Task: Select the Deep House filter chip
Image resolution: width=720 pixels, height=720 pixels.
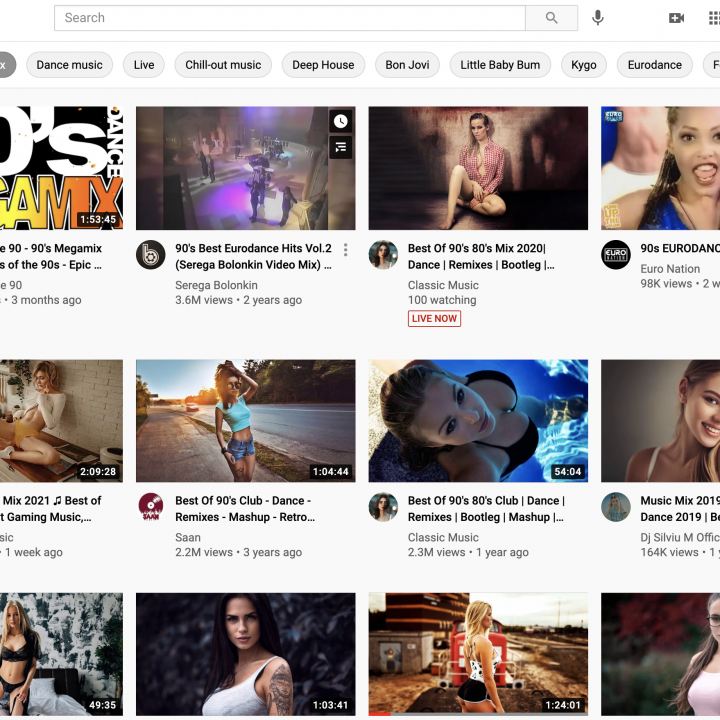Action: coord(323,65)
